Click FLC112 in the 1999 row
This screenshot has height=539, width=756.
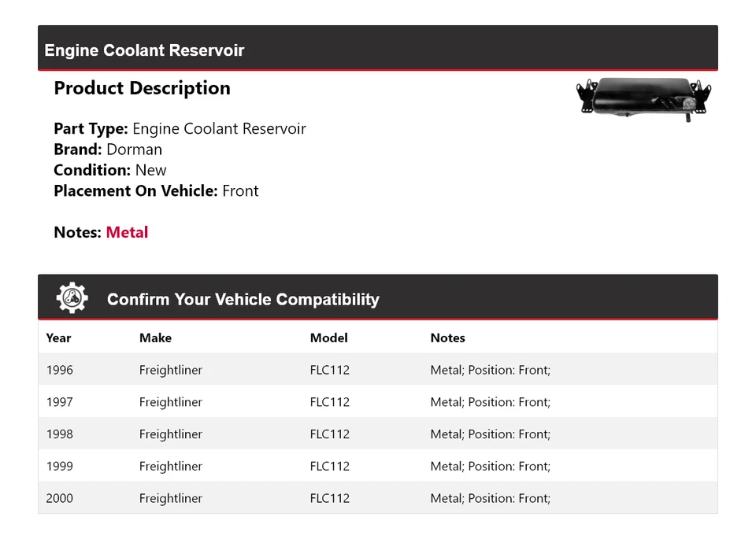(329, 466)
